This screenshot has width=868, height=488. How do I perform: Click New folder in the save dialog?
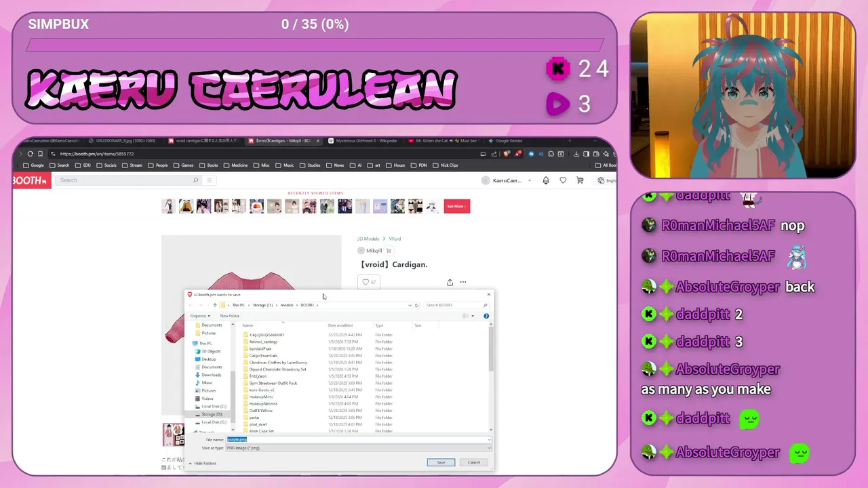click(229, 316)
